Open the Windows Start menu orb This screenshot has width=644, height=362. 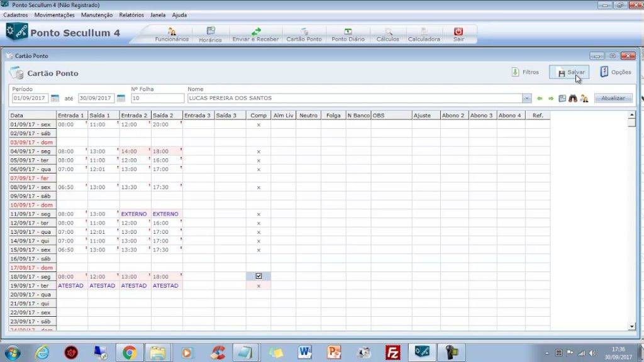(x=13, y=353)
